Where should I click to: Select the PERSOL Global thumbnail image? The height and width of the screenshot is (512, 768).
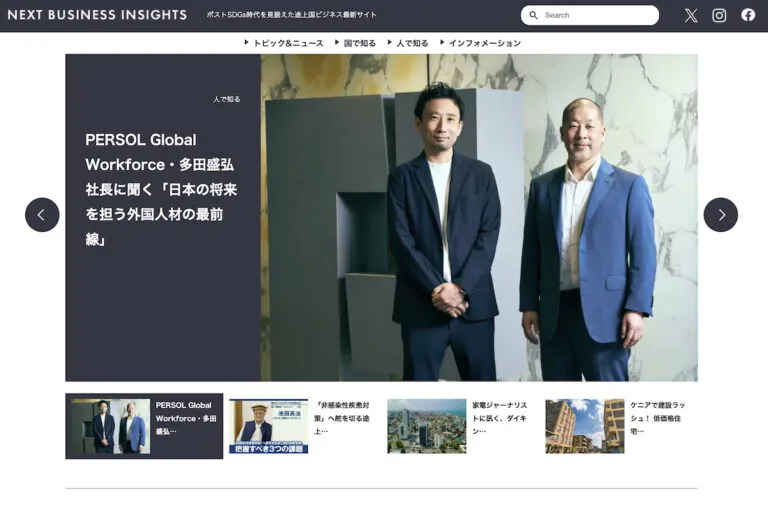pyautogui.click(x=111, y=426)
